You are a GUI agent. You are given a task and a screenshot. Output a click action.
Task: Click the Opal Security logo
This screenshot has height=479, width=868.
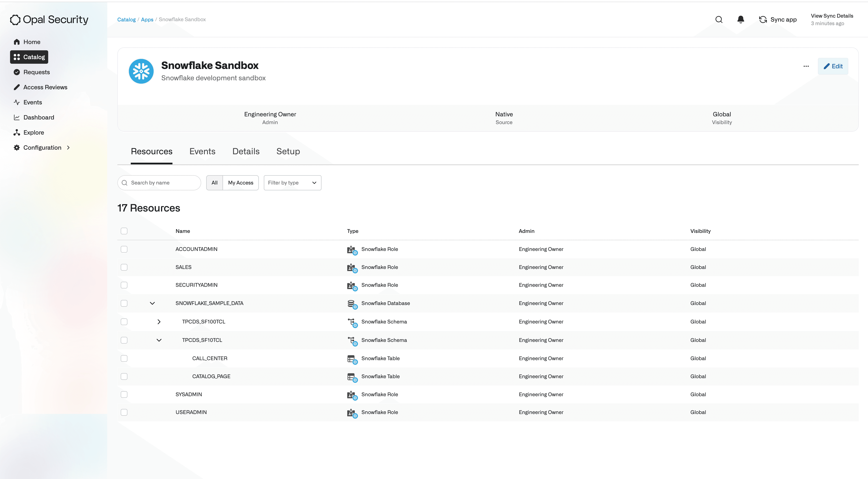pos(49,19)
